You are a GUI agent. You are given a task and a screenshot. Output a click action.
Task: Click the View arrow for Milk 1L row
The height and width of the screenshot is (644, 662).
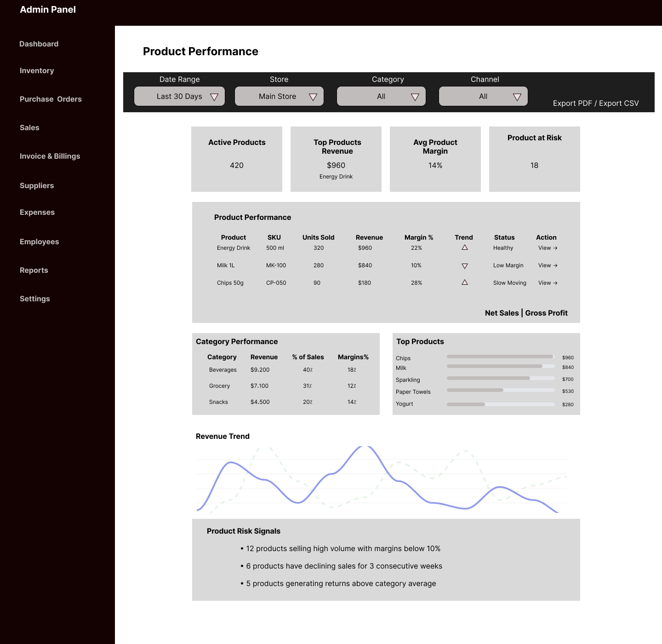[x=547, y=265]
